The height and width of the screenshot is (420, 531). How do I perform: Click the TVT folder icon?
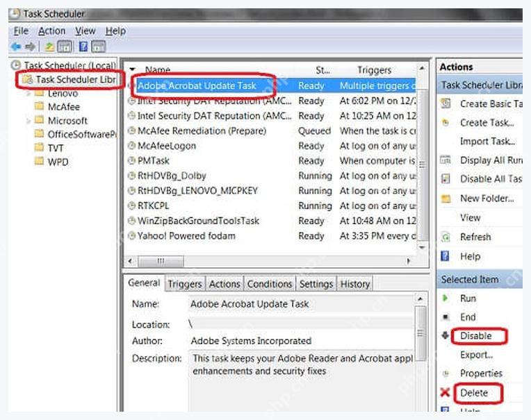coord(40,147)
